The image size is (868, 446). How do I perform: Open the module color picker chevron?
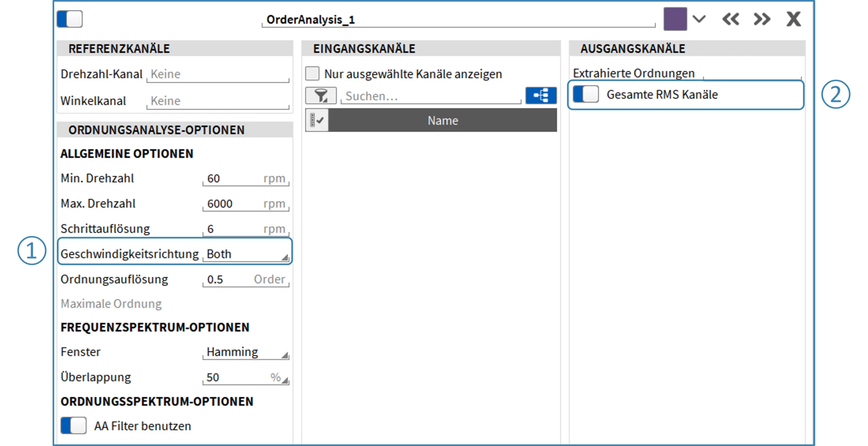pos(699,19)
